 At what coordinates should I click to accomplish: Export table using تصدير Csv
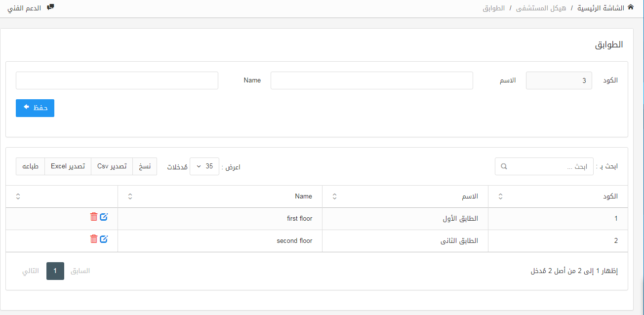pos(112,166)
